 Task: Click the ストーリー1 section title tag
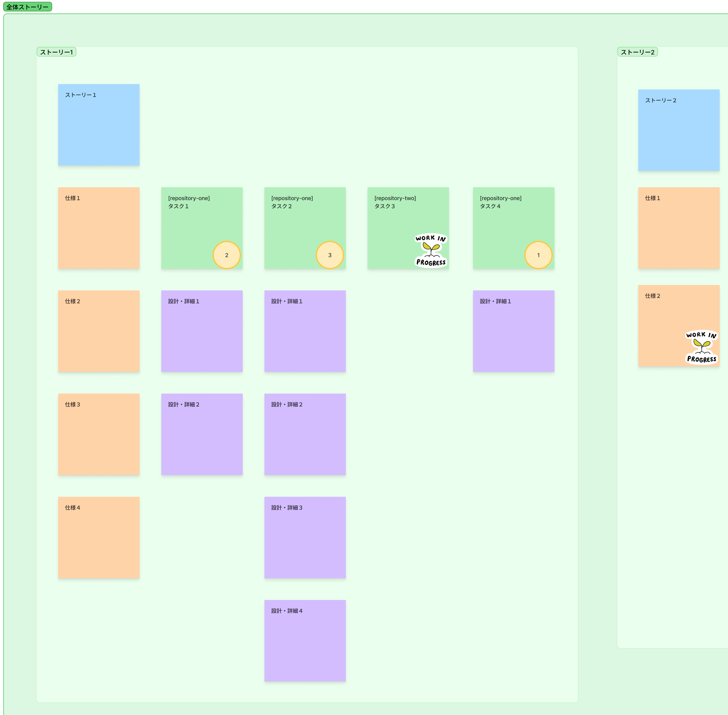(56, 52)
